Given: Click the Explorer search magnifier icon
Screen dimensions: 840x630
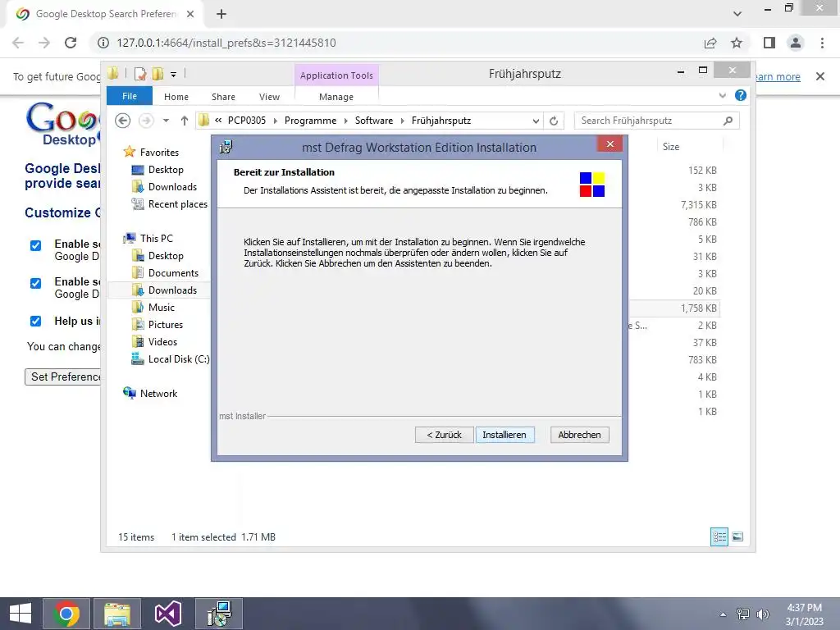Looking at the screenshot, I should click(728, 121).
